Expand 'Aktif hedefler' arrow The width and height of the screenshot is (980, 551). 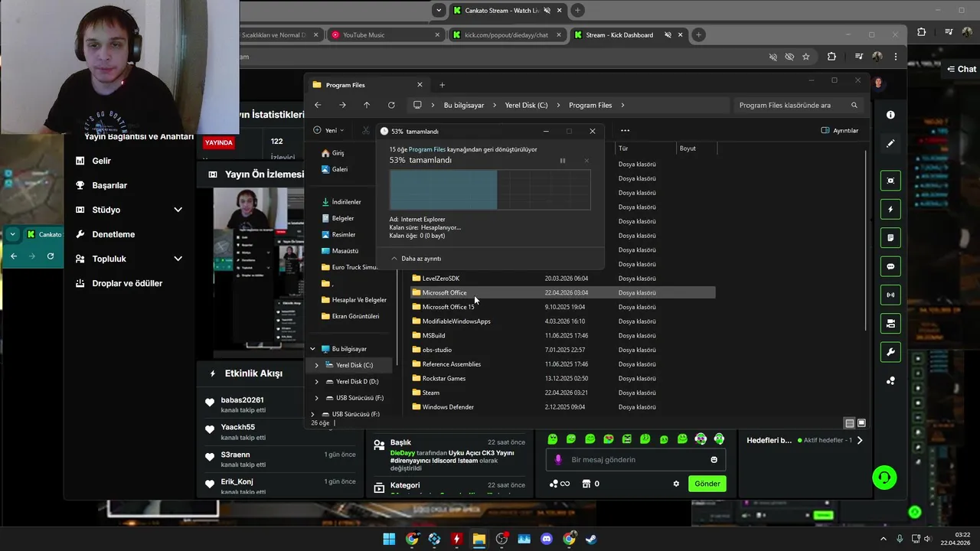[860, 440]
